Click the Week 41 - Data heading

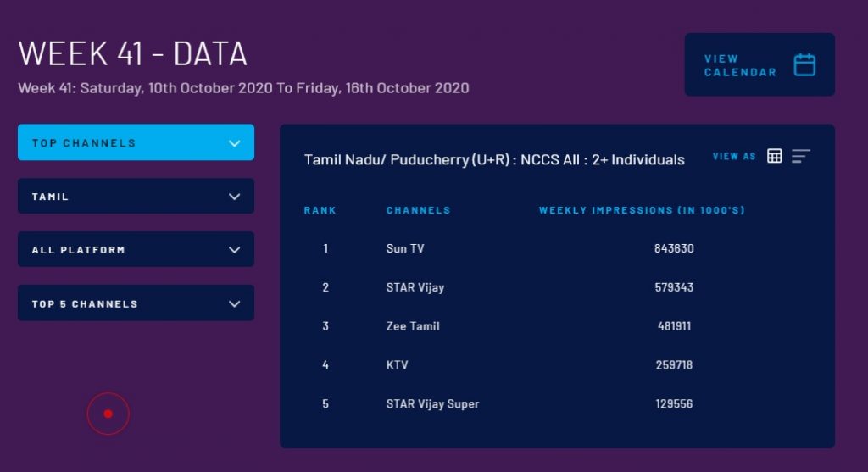click(133, 54)
